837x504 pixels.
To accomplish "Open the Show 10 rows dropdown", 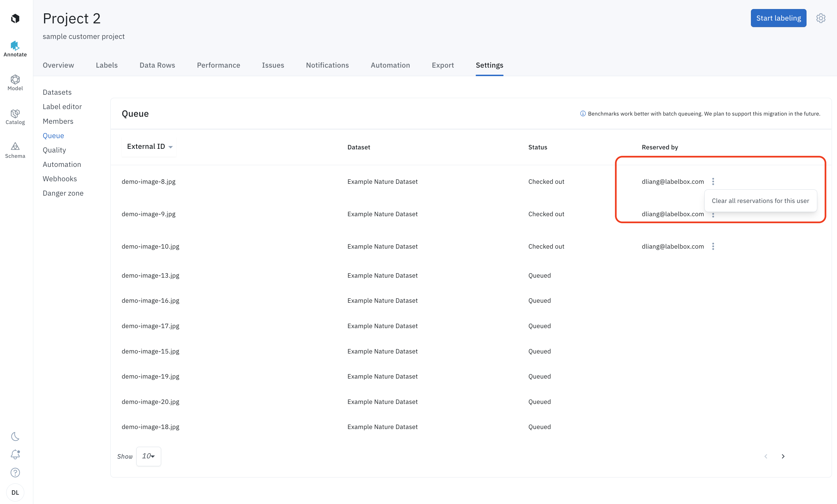I will (x=148, y=456).
